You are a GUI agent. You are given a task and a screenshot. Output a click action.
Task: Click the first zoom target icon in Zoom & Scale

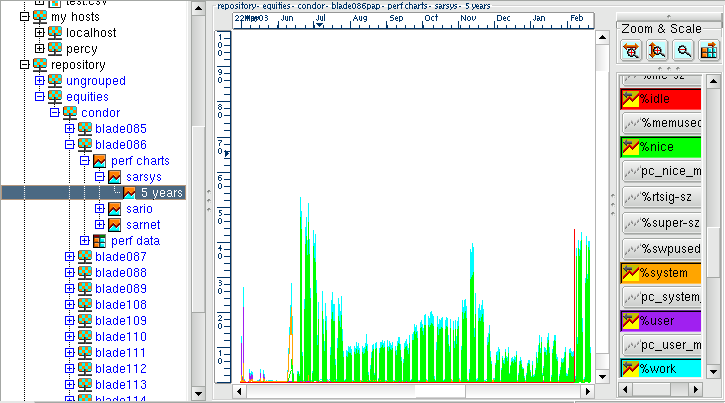click(631, 51)
